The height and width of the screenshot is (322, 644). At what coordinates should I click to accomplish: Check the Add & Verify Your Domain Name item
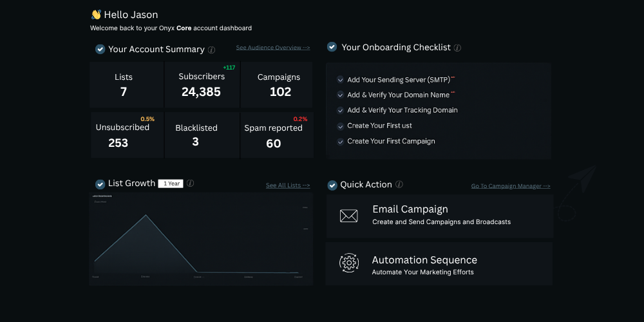point(340,95)
